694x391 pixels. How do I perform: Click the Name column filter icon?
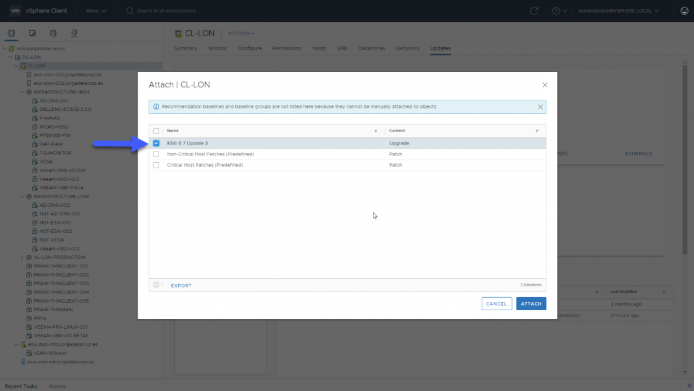(x=376, y=131)
